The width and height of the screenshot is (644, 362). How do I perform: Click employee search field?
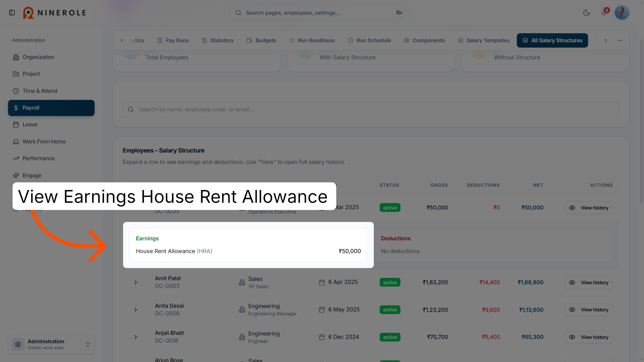click(x=371, y=109)
